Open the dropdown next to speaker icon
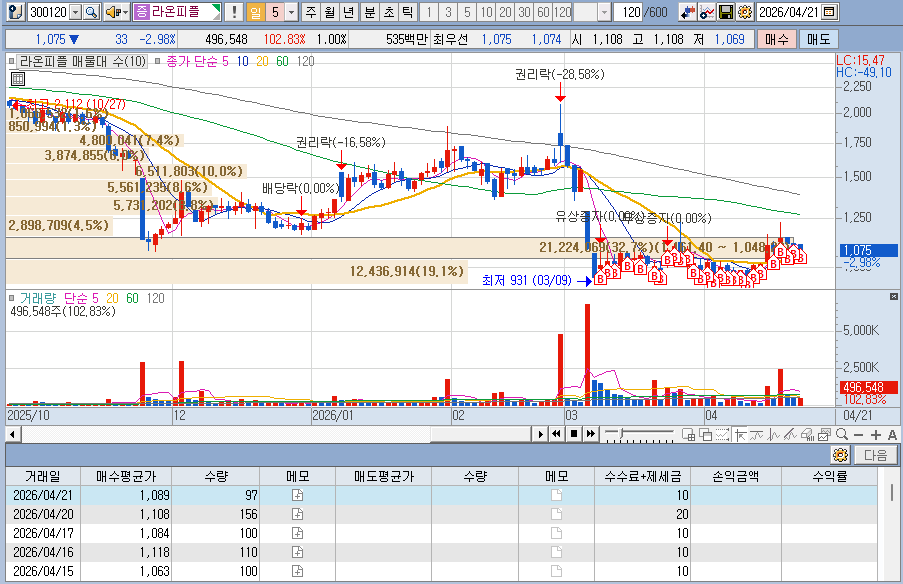This screenshot has width=903, height=584. (125, 12)
